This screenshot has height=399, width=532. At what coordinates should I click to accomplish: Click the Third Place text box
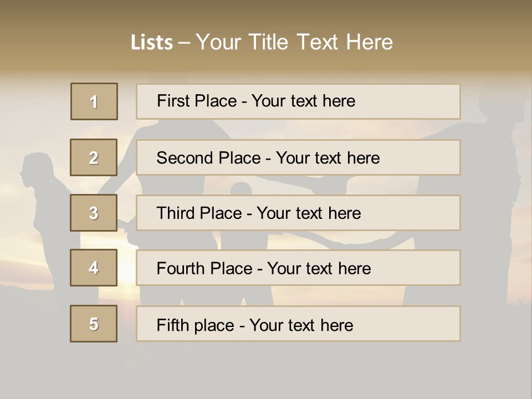click(x=298, y=213)
